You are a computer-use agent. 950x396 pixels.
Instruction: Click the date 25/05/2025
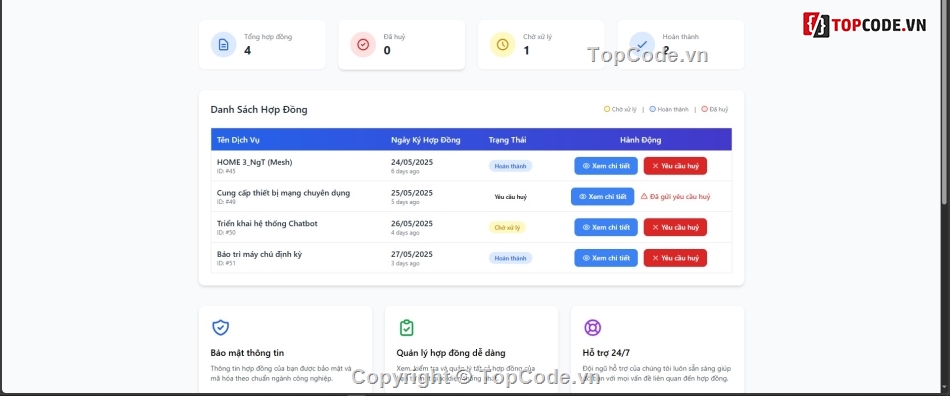[412, 193]
